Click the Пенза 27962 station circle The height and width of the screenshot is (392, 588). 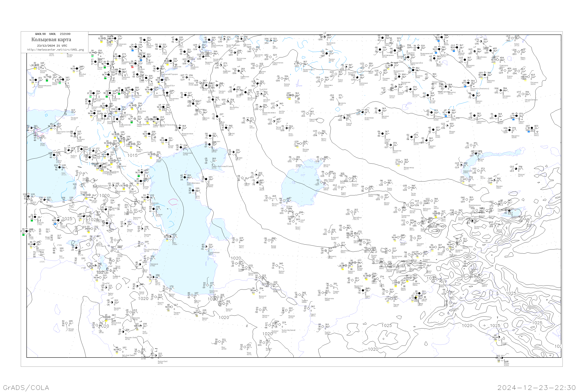coord(160,47)
